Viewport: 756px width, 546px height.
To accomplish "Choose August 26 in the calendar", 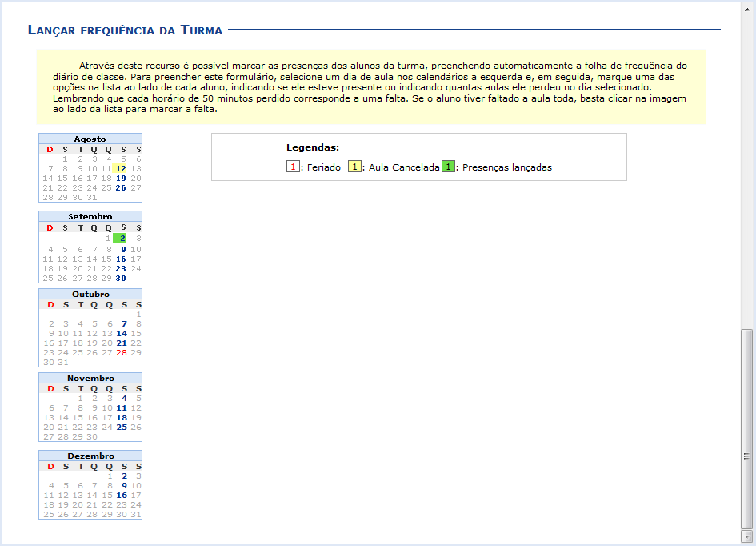I will pyautogui.click(x=121, y=187).
